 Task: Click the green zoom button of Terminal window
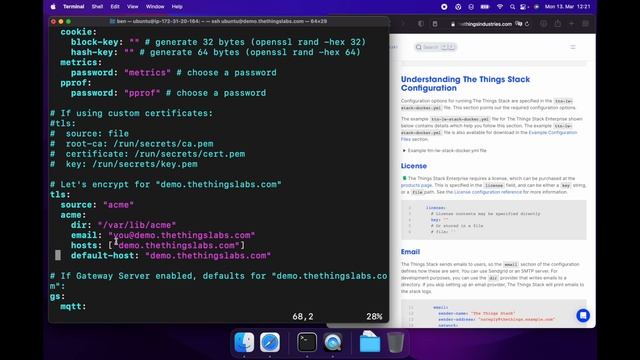[x=68, y=21]
